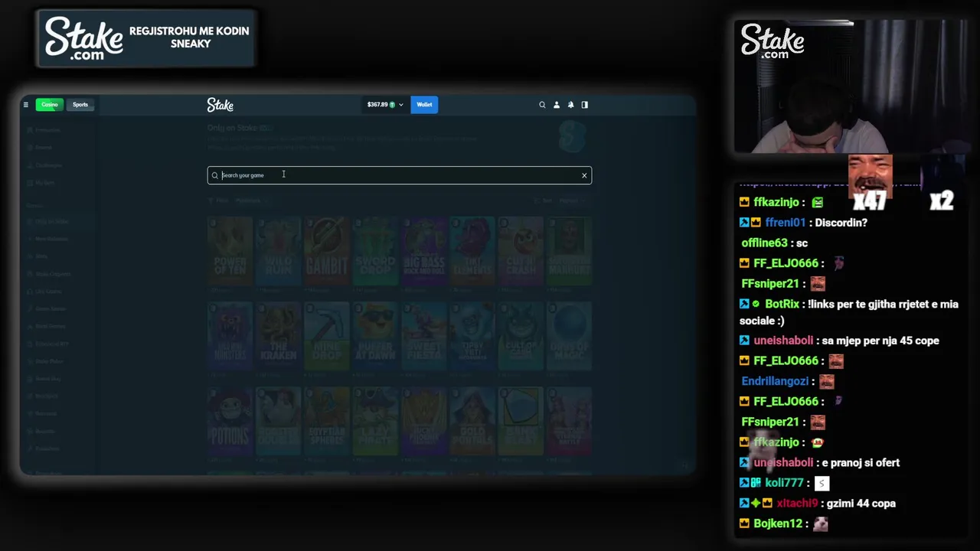Click chat username offline63

click(x=764, y=243)
